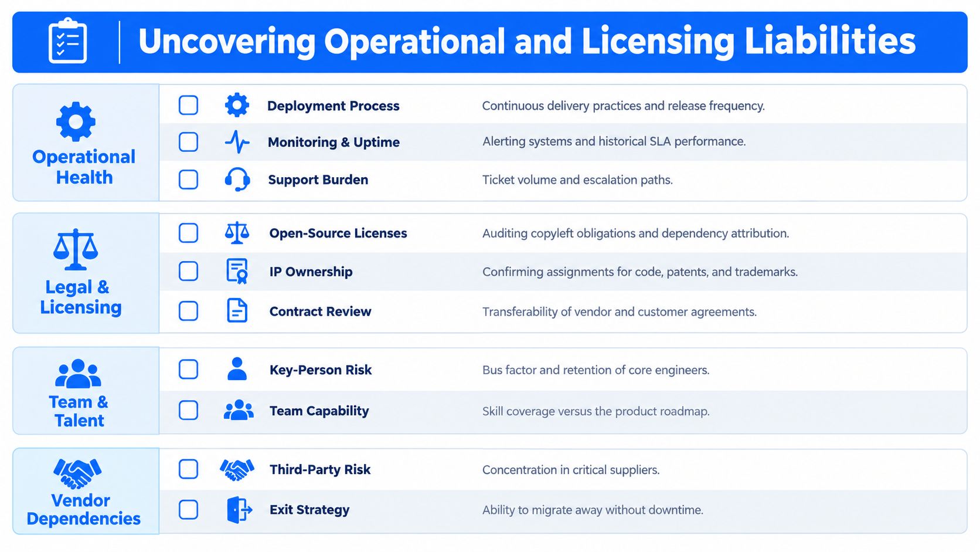The width and height of the screenshot is (980, 552).
Task: Click the gear icon beside Deployment Process
Action: click(x=237, y=105)
